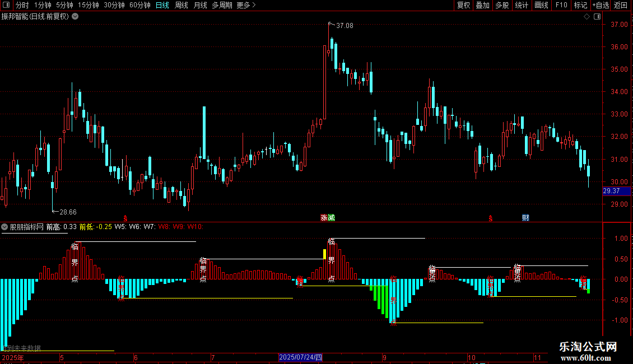
Task: Open the dropdown beside 振邦智能(日线.前复权)
Action: 75,17
